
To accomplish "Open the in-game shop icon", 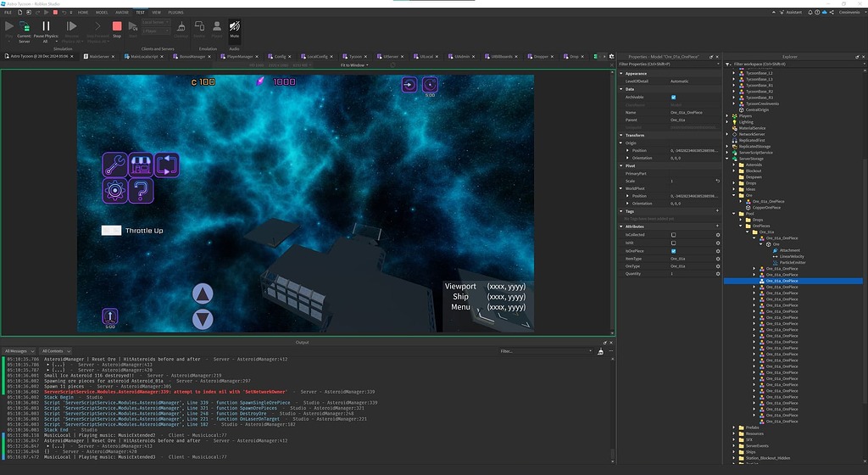I will click(141, 165).
